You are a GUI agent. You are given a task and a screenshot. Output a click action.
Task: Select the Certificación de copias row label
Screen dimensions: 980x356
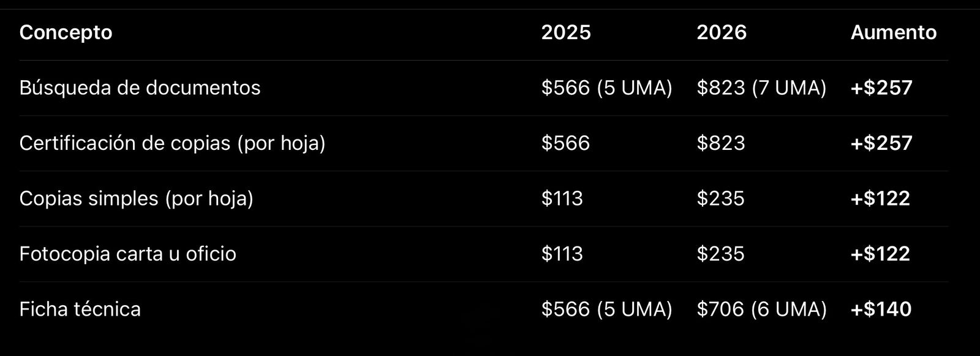[172, 143]
